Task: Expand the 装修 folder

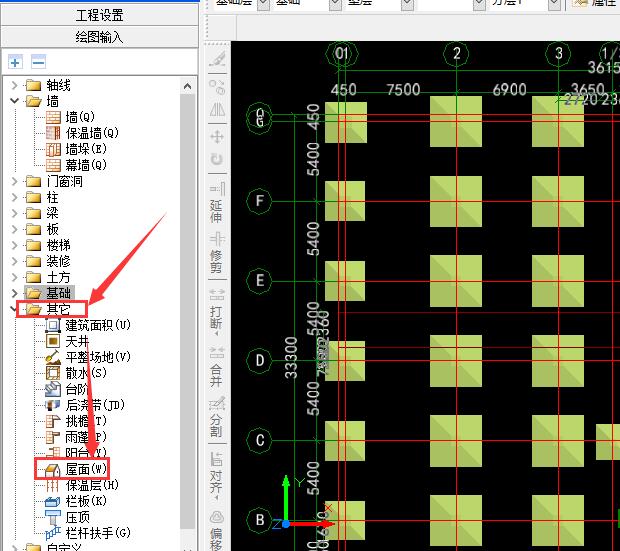Action: coord(14,261)
